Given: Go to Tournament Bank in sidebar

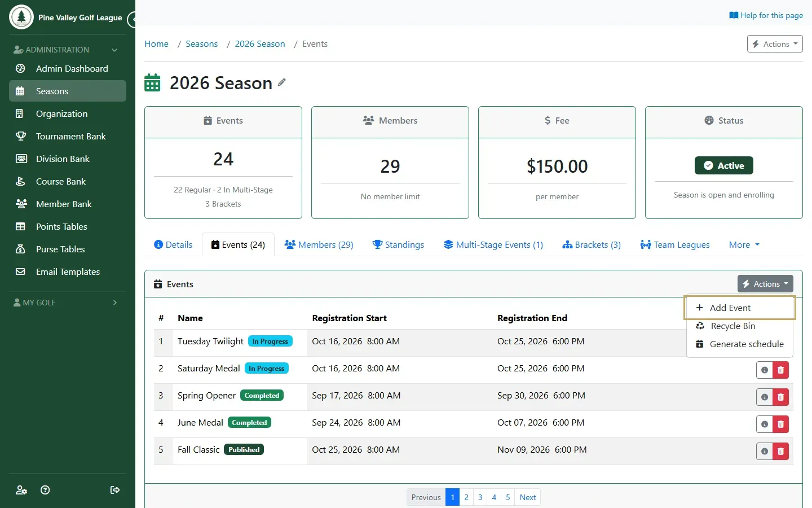Looking at the screenshot, I should tap(68, 136).
